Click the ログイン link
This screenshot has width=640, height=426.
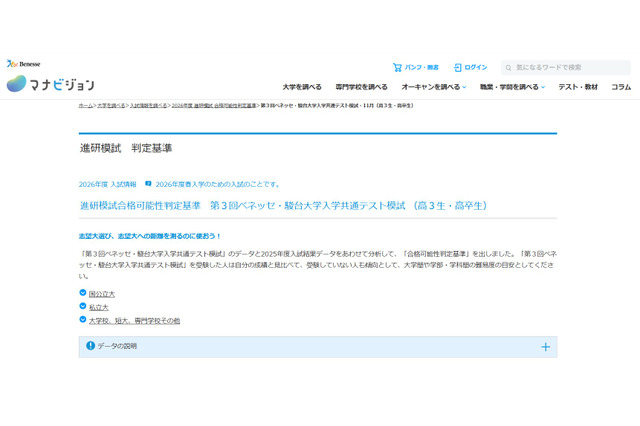(x=476, y=67)
